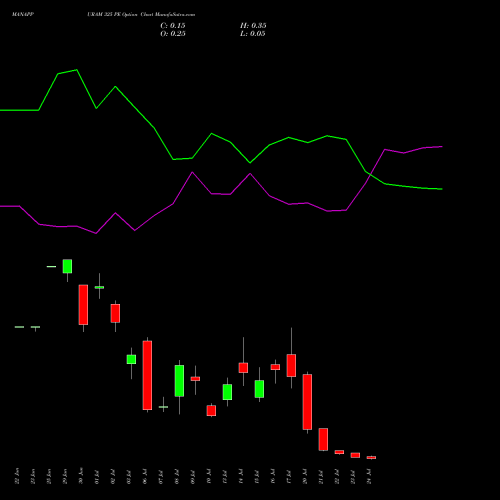Image resolution: width=500 pixels, height=500 pixels.
Task: Select the small red candlestick for 24 Jul
Action: coord(371,458)
